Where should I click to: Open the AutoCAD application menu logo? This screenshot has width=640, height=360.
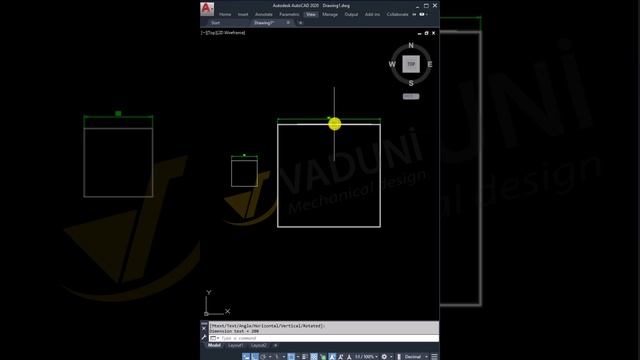pyautogui.click(x=207, y=9)
